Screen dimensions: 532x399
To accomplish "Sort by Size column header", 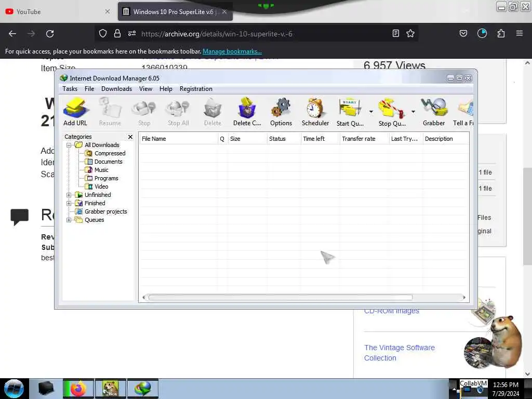I will pyautogui.click(x=247, y=139).
